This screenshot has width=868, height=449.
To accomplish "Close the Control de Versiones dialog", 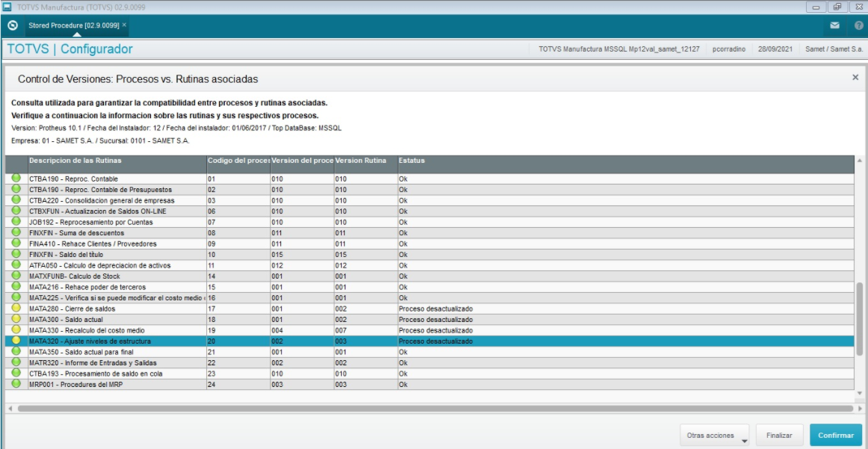I will pos(855,78).
